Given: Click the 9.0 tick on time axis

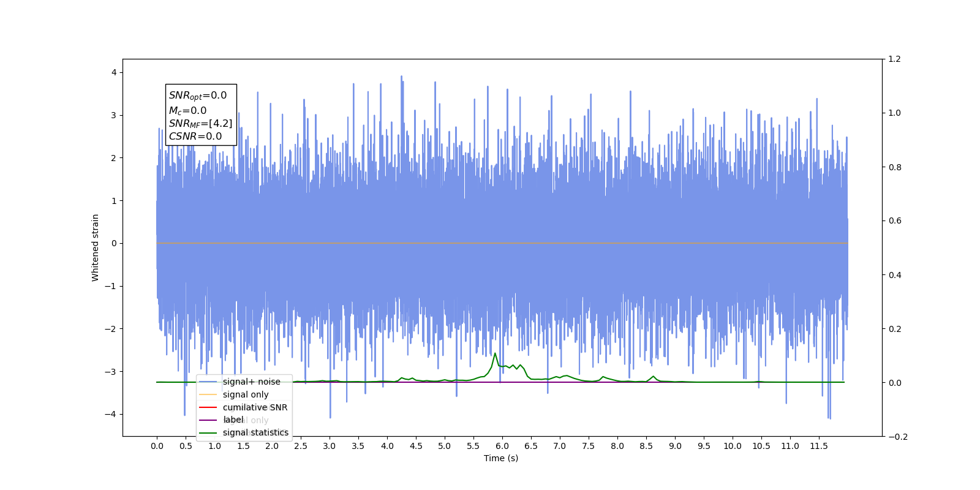Looking at the screenshot, I should (675, 446).
